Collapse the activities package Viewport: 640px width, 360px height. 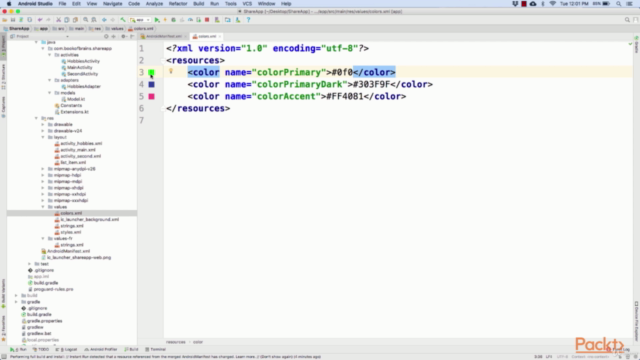(50, 55)
